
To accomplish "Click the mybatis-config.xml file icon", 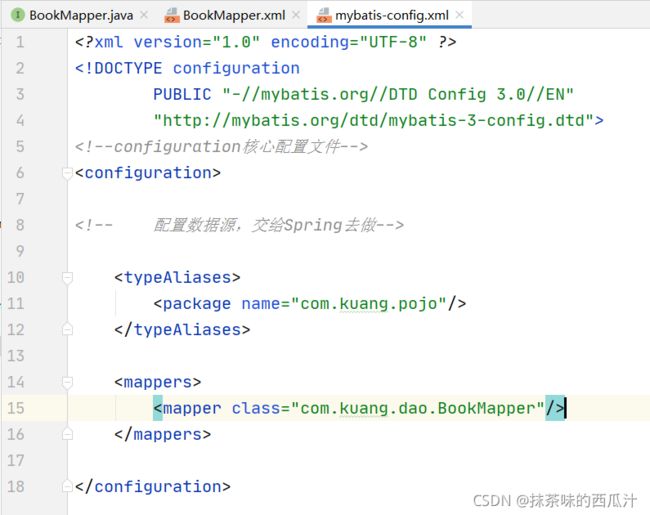I will [324, 15].
